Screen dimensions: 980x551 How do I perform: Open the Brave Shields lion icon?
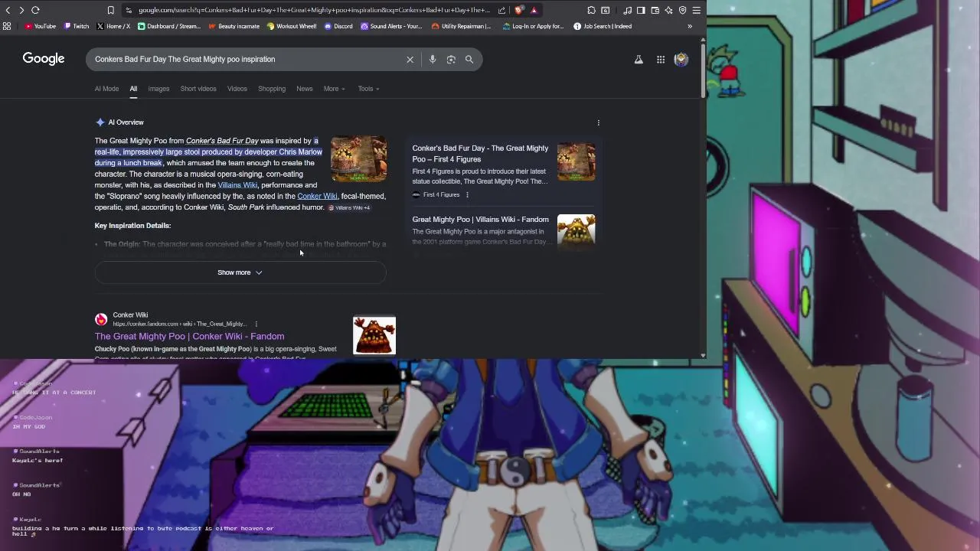pos(519,10)
